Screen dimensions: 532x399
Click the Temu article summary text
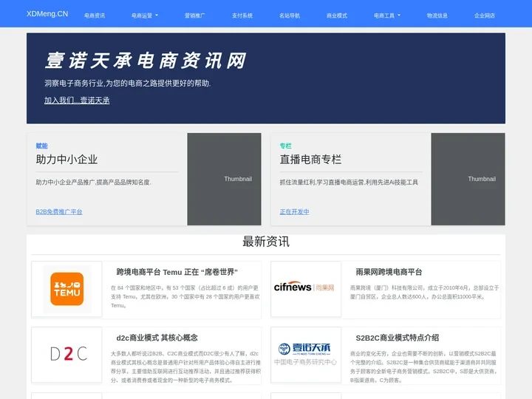[185, 296]
